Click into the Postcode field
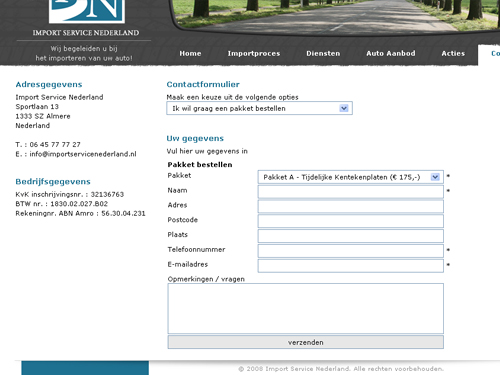500x375 pixels. point(351,221)
